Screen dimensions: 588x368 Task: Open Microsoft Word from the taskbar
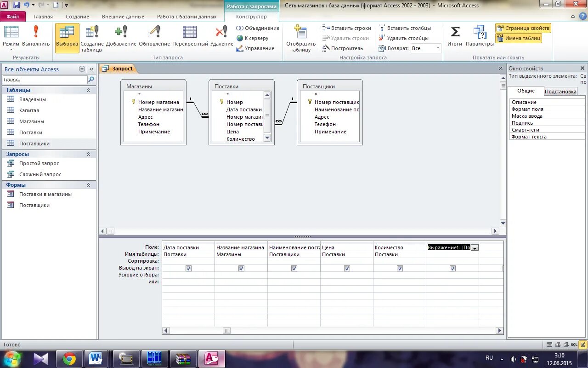tap(96, 358)
